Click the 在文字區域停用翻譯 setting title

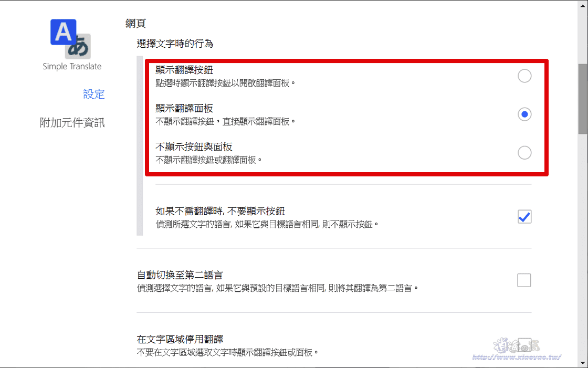tap(180, 339)
